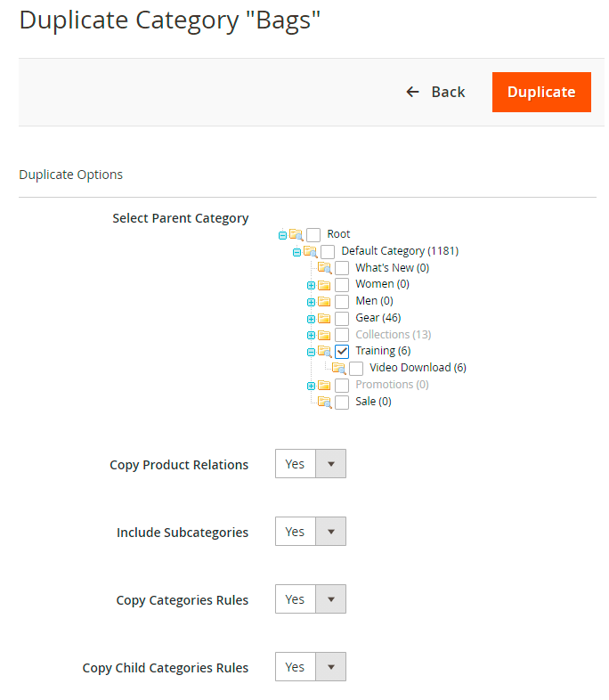609x700 pixels.
Task: Click the Sale folder icon
Action: pos(324,402)
